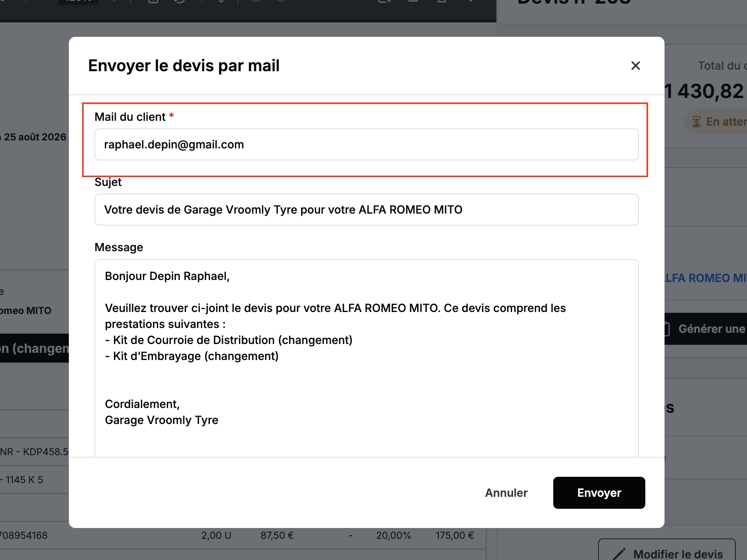Open the blue 'ALFA ROMEO MI' vehicle link
Image resolution: width=747 pixels, height=560 pixels.
[705, 278]
